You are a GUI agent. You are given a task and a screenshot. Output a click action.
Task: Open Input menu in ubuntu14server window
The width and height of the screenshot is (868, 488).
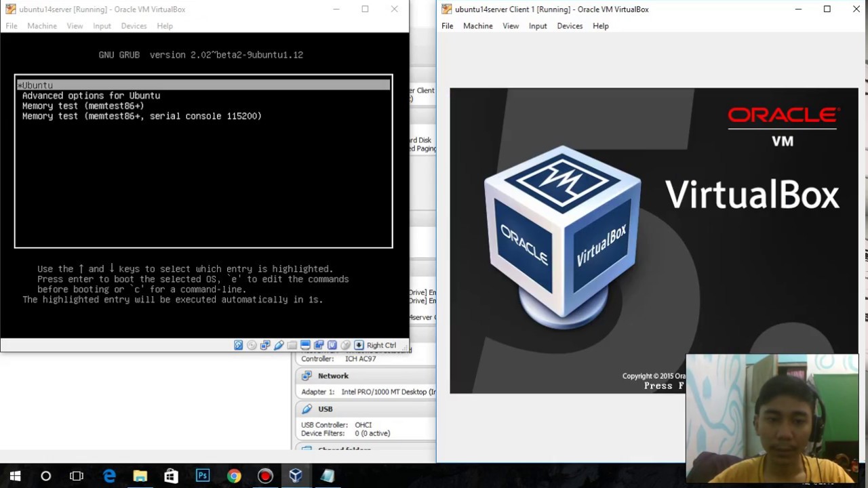pyautogui.click(x=102, y=26)
